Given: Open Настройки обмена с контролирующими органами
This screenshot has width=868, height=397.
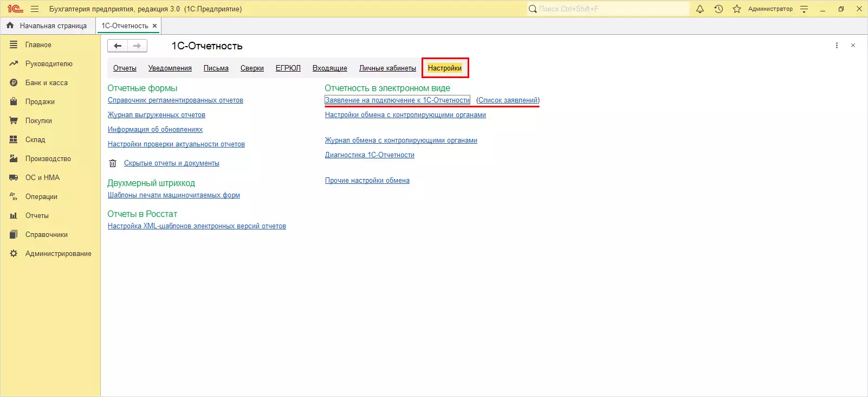Looking at the screenshot, I should click(405, 114).
